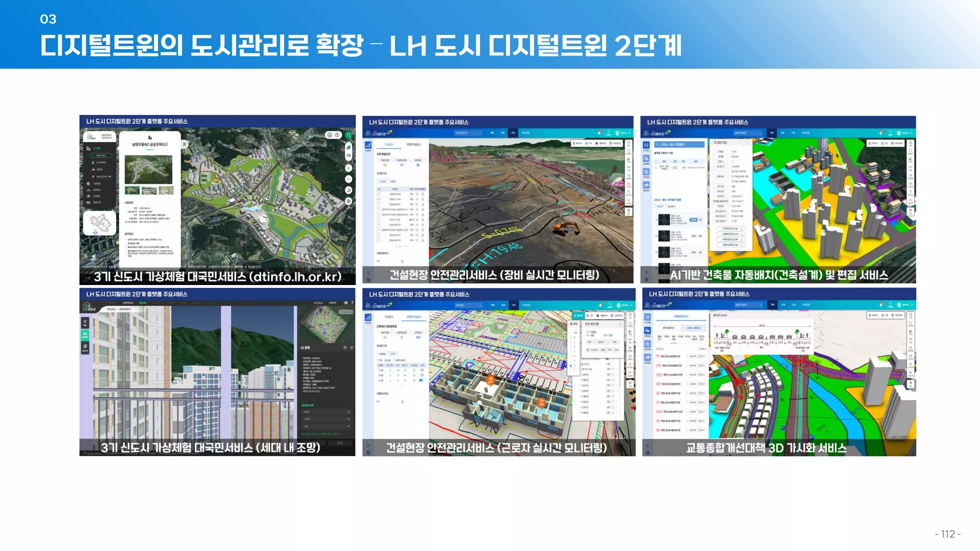Viewport: 980px width, 551px height.
Task: Click notification bell in 교통종합개선대책 header
Action: click(x=881, y=305)
